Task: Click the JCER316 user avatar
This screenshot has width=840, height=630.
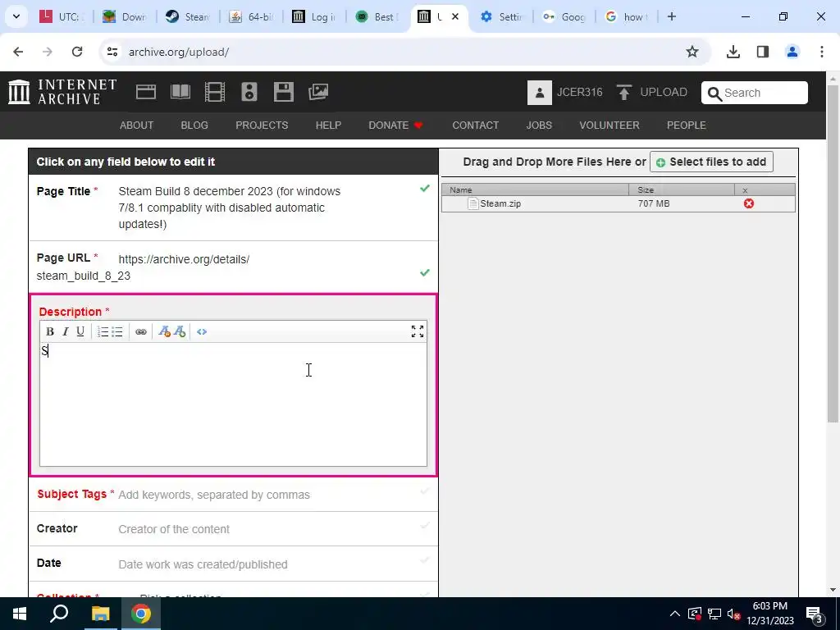Action: [x=540, y=92]
